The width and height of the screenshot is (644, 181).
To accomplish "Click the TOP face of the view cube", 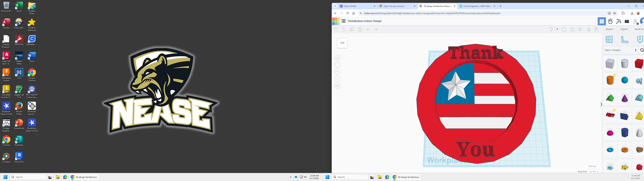I will pyautogui.click(x=342, y=43).
